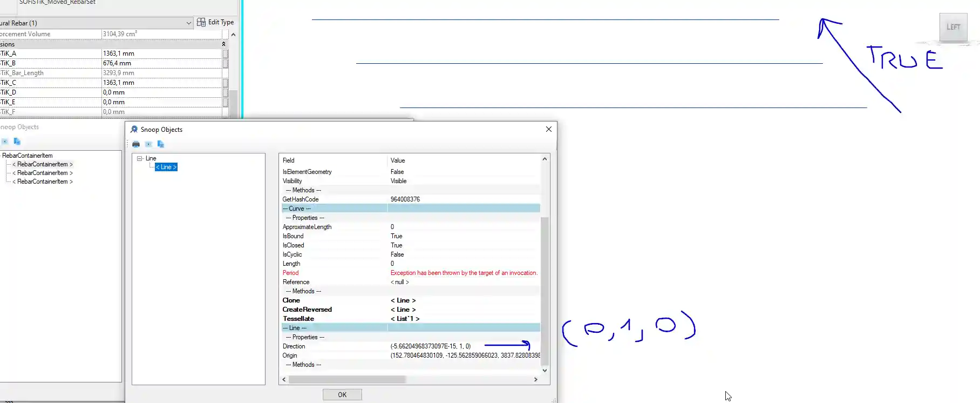980x403 pixels.
Task: Collapse the Line tree node
Action: (140, 158)
